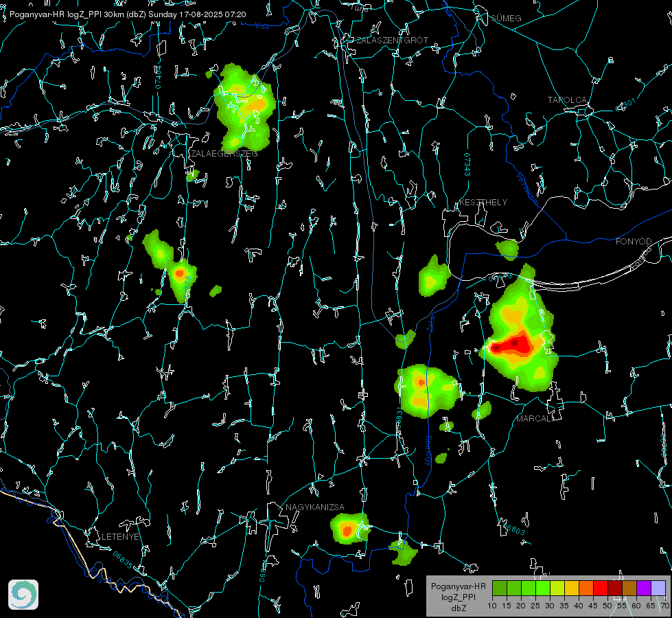The image size is (672, 618).
Task: Select the 60–65 dBZ purple legend swatch
Action: [x=644, y=588]
